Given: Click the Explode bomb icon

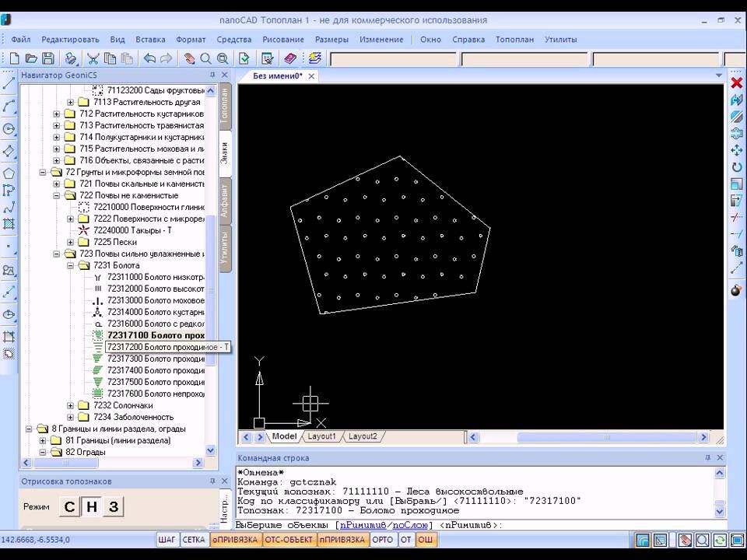Looking at the screenshot, I should pyautogui.click(x=736, y=290).
